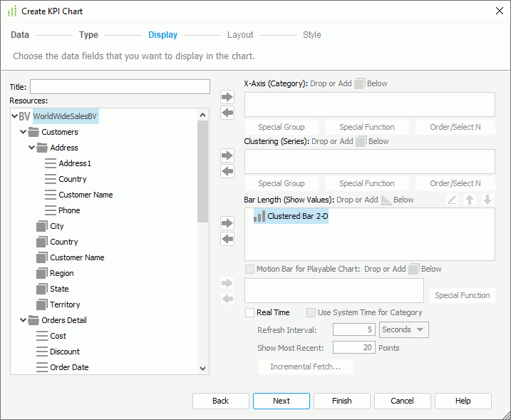Collapse the Orders Detail folder chevron
This screenshot has width=511, height=420.
23,320
